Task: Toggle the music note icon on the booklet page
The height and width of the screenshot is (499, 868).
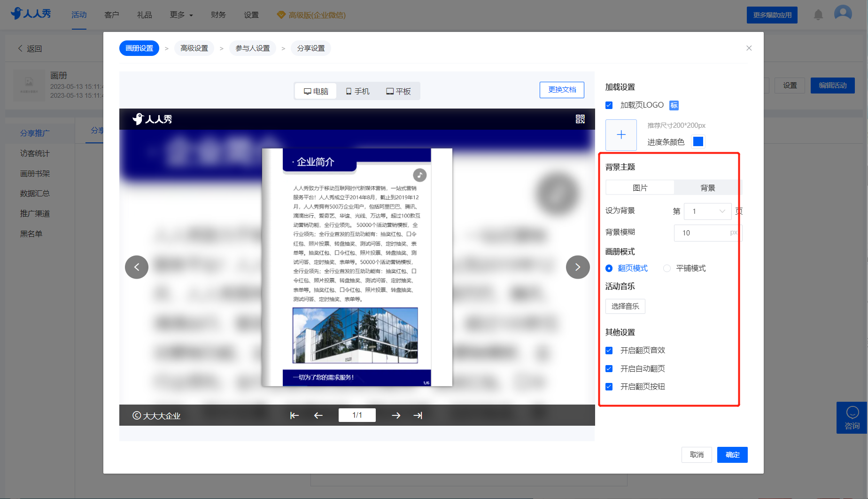Action: click(x=419, y=175)
